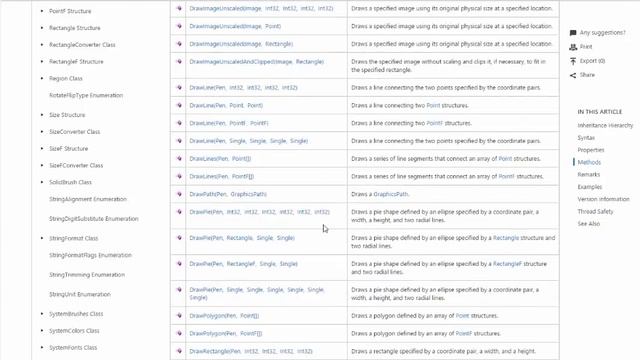
Task: Jump to Version Information section
Action: point(603,199)
